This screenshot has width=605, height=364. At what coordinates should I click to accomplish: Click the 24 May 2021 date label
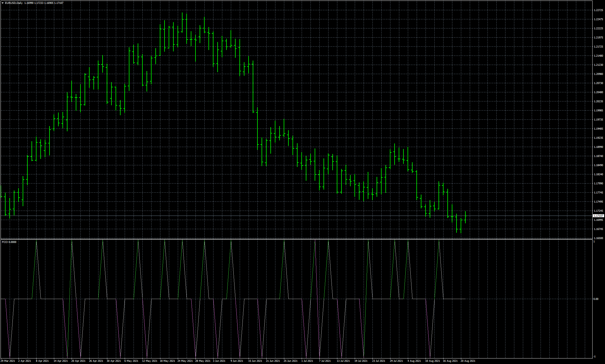click(x=185, y=361)
